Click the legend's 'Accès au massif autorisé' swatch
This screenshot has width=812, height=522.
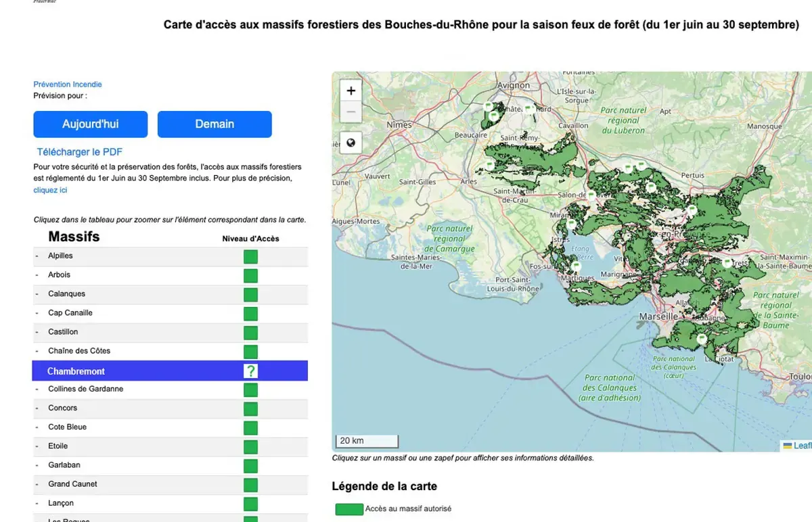pyautogui.click(x=349, y=509)
